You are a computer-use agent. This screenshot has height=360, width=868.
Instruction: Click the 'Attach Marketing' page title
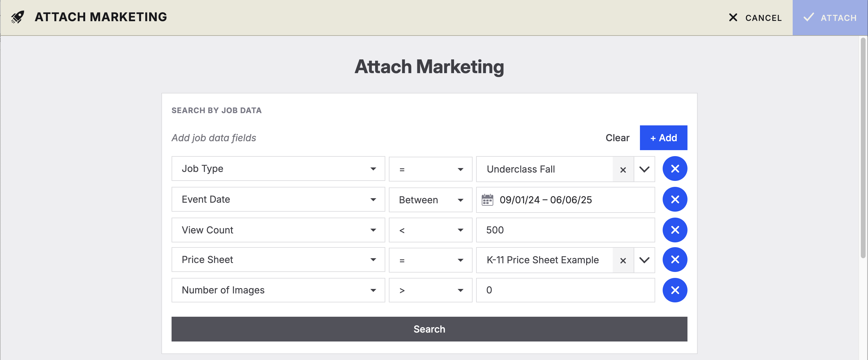[429, 67]
